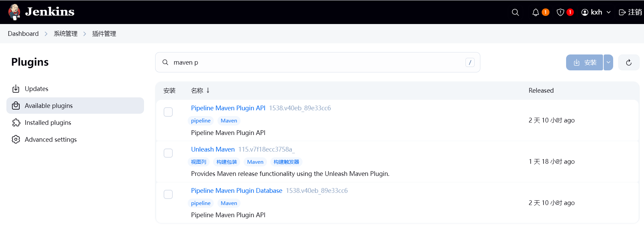Expand the kxh user dropdown arrow
Image resolution: width=644 pixels, height=249 pixels.
(x=608, y=12)
